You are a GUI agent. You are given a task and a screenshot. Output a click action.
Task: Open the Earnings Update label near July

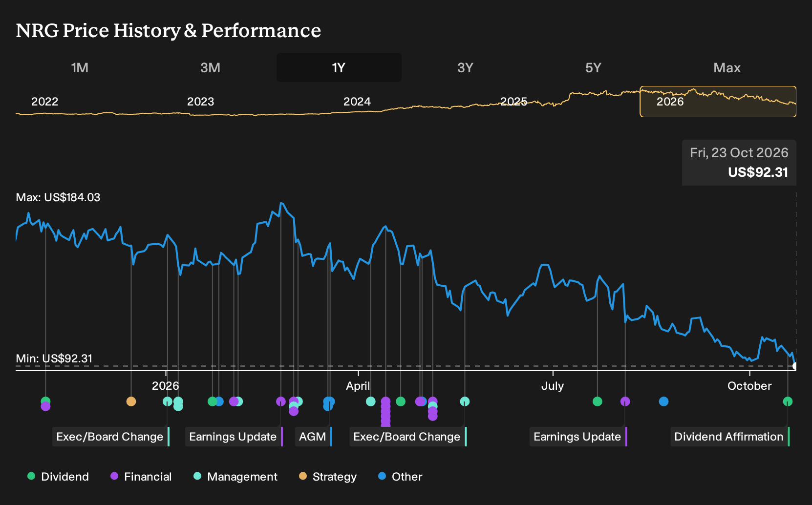[578, 437]
